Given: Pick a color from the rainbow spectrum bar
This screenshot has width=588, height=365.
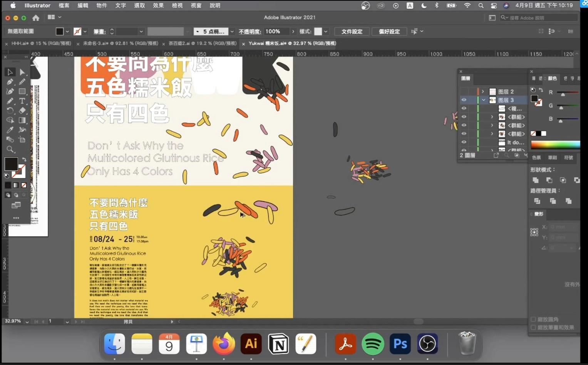Looking at the screenshot, I should (x=554, y=145).
